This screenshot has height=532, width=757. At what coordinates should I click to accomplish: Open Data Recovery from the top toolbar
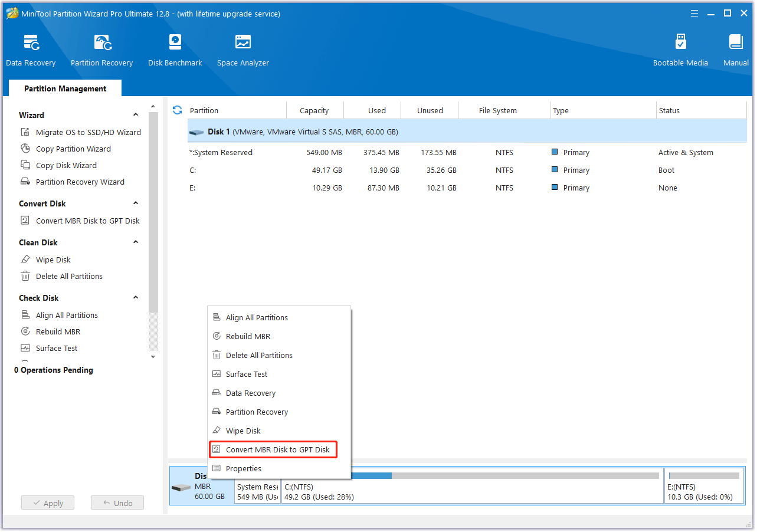click(31, 51)
